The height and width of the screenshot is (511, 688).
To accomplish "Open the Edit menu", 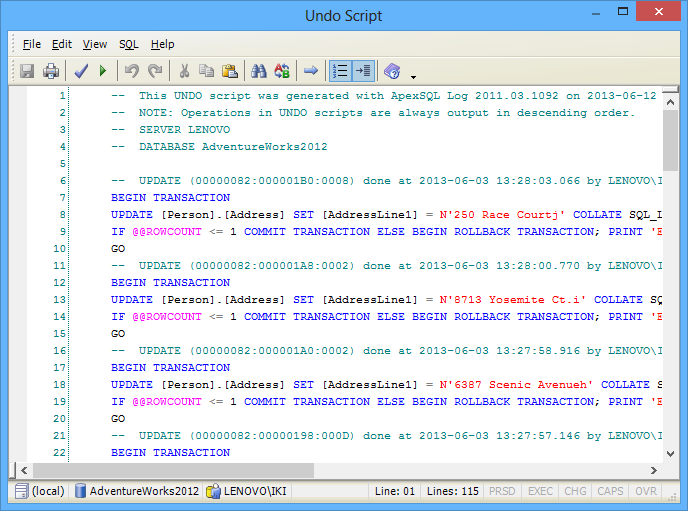I will pyautogui.click(x=62, y=44).
